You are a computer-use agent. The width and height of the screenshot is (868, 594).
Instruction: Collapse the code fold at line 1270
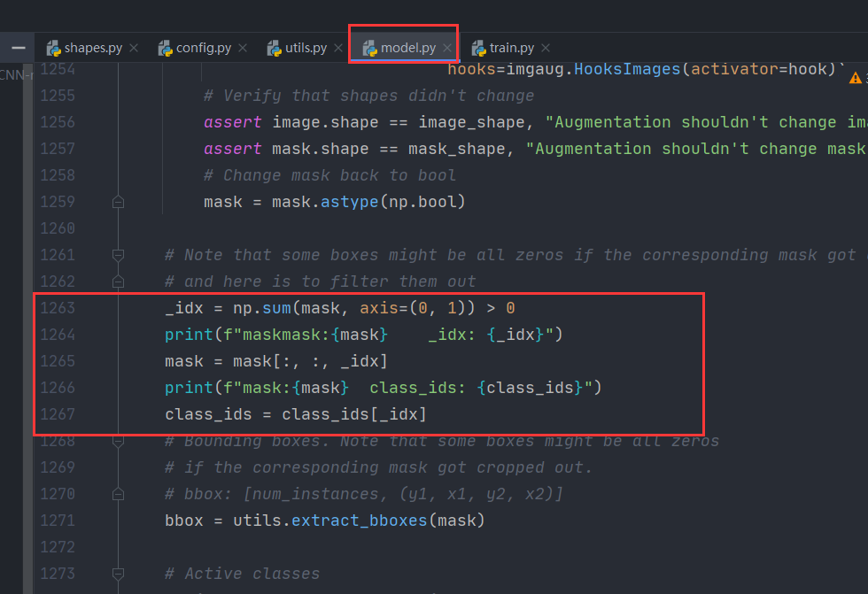point(118,493)
